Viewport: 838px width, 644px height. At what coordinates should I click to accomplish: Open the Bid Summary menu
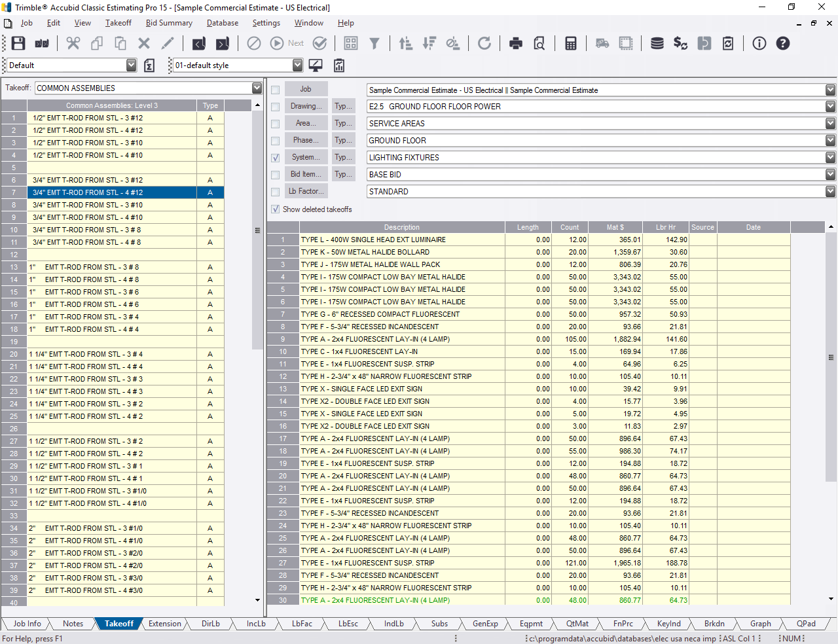pyautogui.click(x=168, y=23)
